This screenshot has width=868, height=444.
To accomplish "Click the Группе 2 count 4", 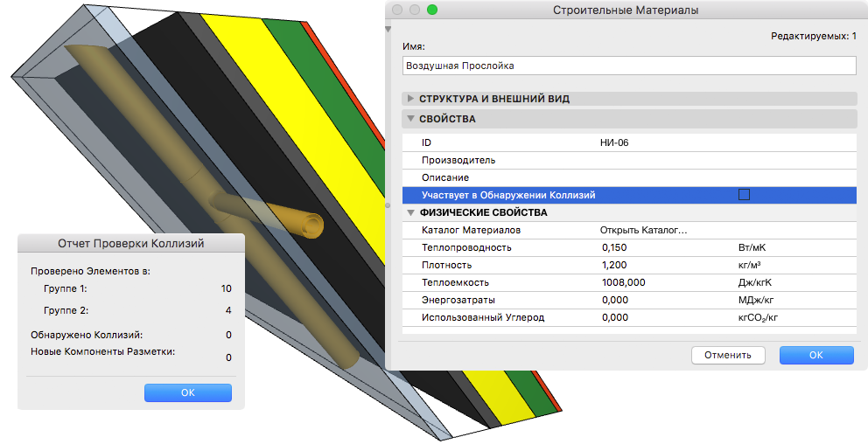I will point(228,311).
